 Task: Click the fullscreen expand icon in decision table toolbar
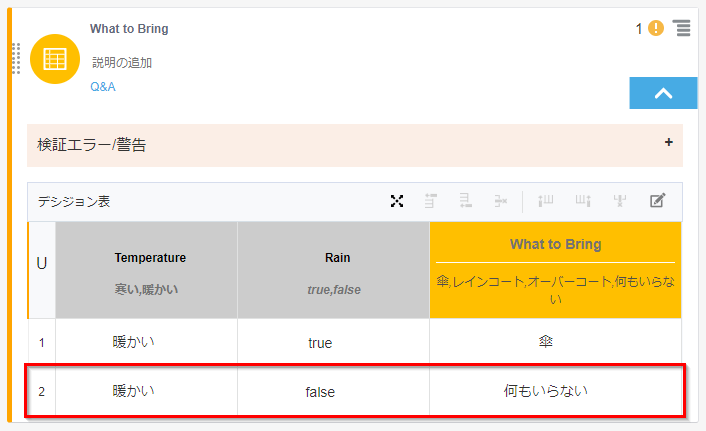397,201
